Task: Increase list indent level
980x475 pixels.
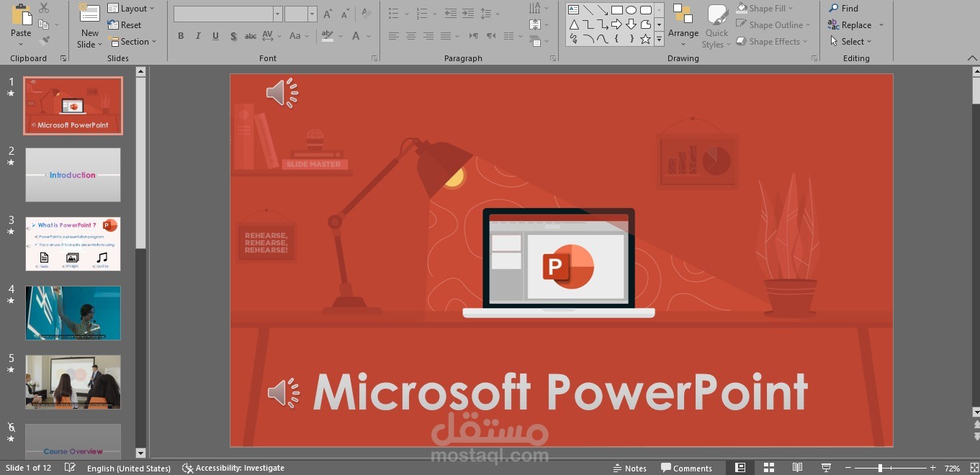Action: click(x=468, y=14)
